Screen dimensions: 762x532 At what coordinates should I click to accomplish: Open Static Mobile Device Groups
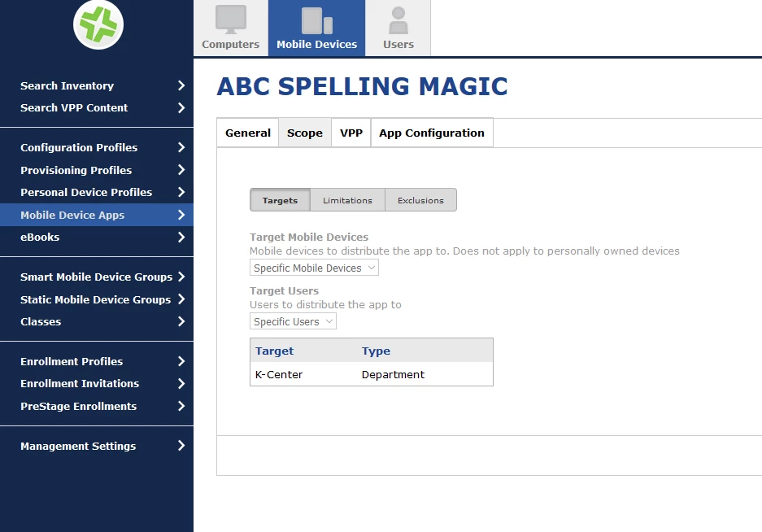coord(97,299)
